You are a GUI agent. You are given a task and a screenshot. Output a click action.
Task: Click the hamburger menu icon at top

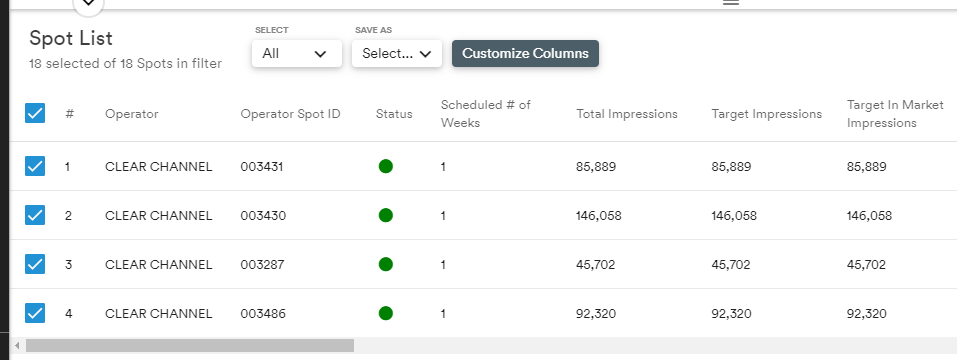click(x=731, y=2)
